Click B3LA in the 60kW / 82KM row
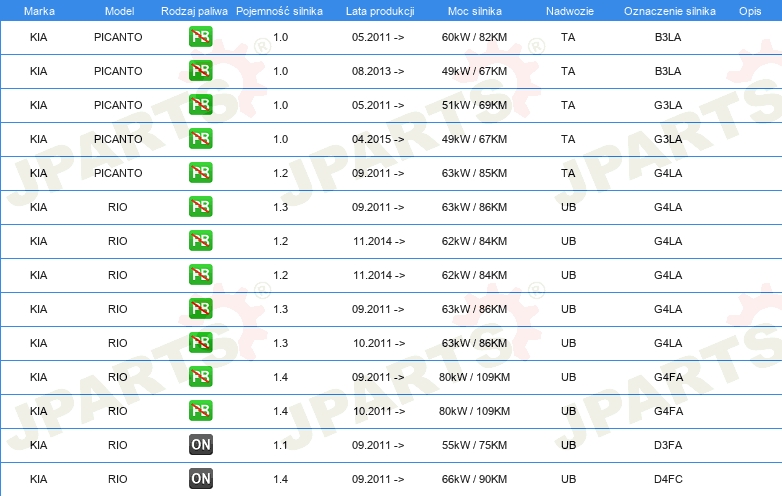Screen dimensions: 782x496 pos(668,37)
